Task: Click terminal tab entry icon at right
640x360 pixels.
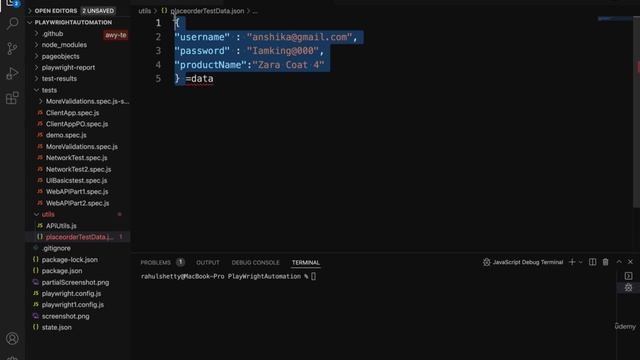Action: [x=628, y=276]
